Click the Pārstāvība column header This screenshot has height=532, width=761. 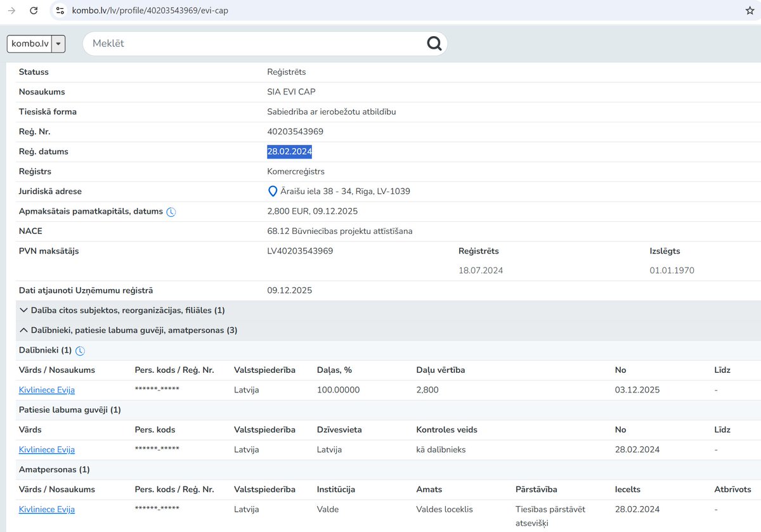tap(537, 490)
